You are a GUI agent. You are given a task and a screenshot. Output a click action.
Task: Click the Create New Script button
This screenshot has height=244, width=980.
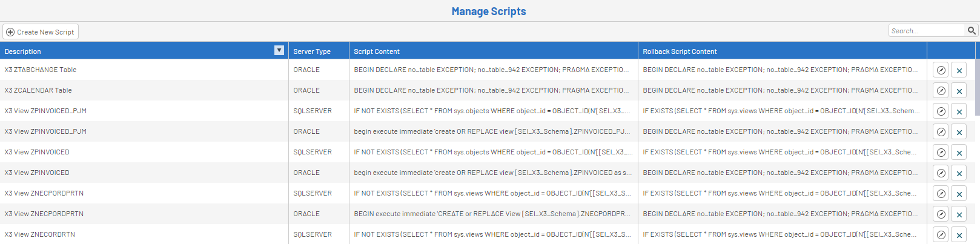pyautogui.click(x=41, y=32)
